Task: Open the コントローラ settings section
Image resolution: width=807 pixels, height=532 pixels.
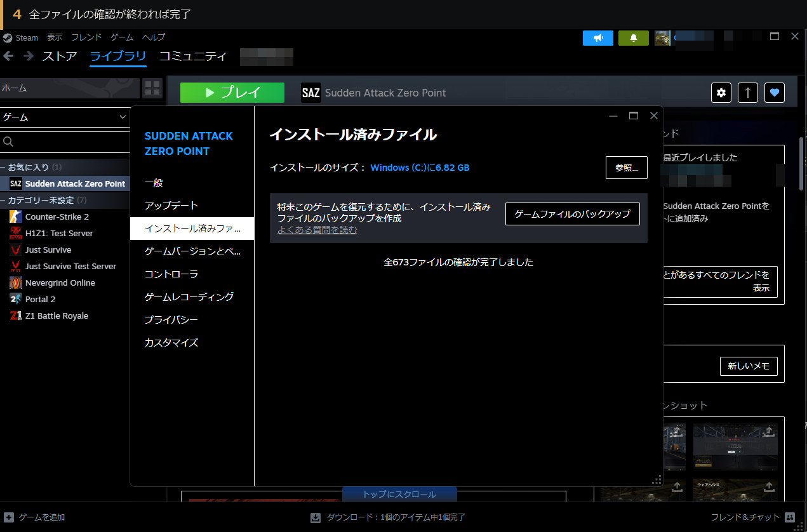Action: coord(192,274)
